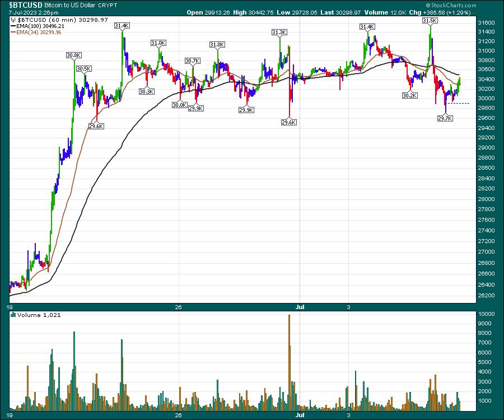Click the 30.5K price callout
The width and height of the screenshot is (504, 420).
[83, 68]
